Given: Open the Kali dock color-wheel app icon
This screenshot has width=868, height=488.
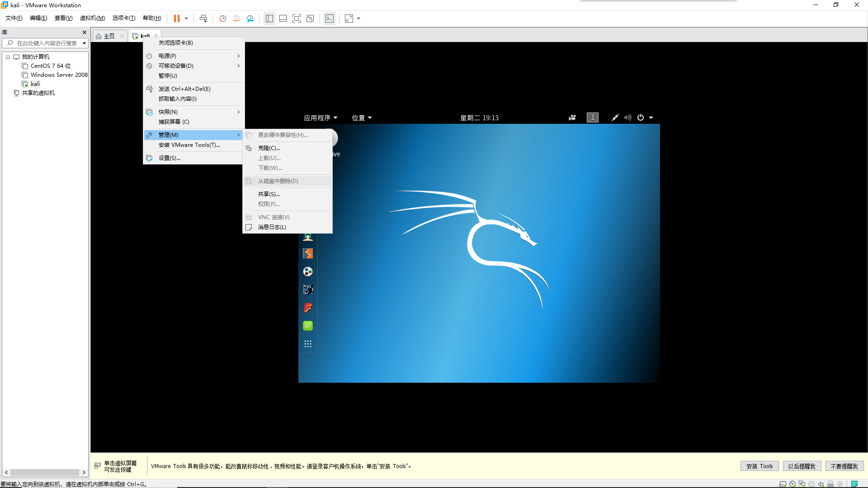Looking at the screenshot, I should pyautogui.click(x=308, y=272).
